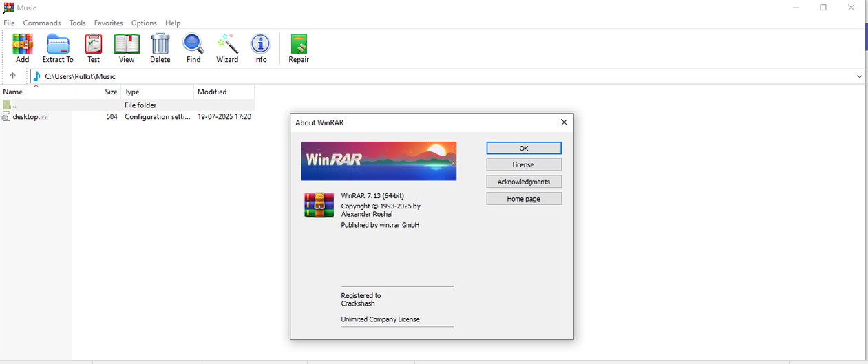Open the Help menu
The height and width of the screenshot is (364, 868).
(x=173, y=23)
